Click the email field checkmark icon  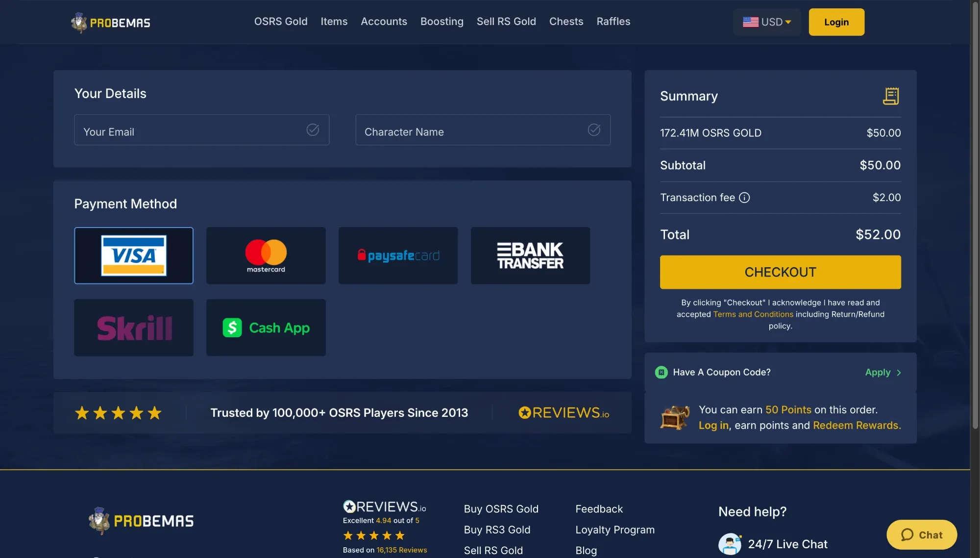[313, 130]
